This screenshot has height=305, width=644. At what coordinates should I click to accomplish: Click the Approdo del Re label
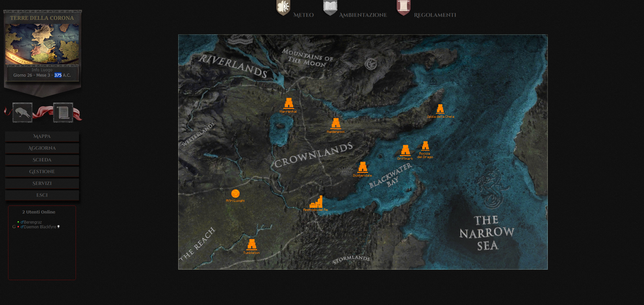point(316,210)
